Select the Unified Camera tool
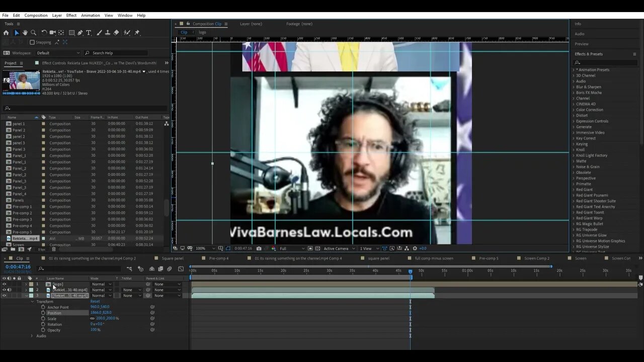 click(52, 33)
